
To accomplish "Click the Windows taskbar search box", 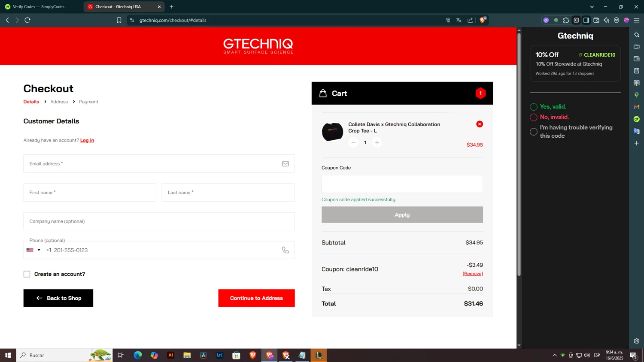I will [x=64, y=355].
